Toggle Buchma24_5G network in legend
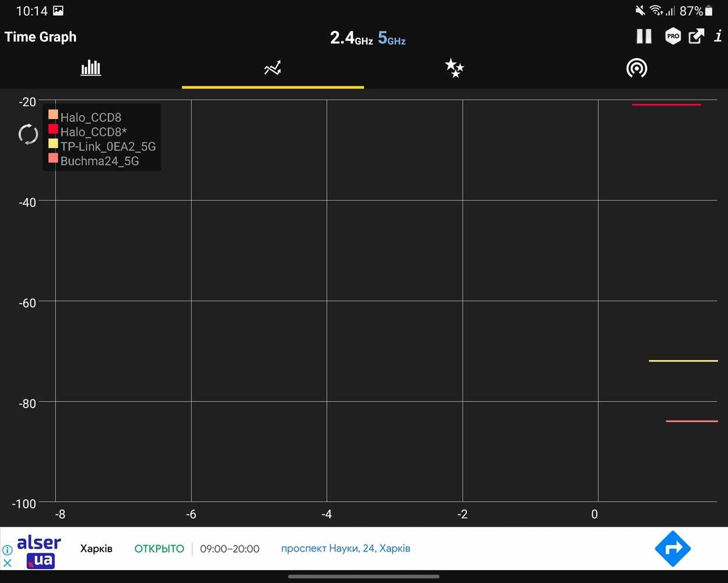 pos(99,161)
